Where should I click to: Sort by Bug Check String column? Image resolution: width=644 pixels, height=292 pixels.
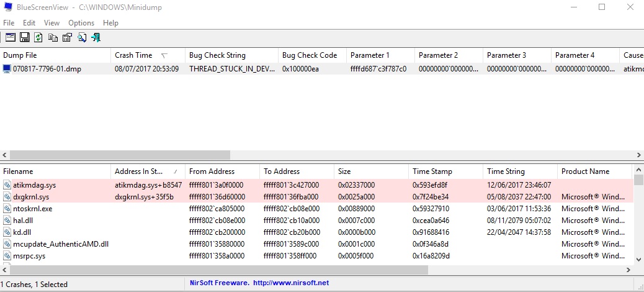coord(231,55)
